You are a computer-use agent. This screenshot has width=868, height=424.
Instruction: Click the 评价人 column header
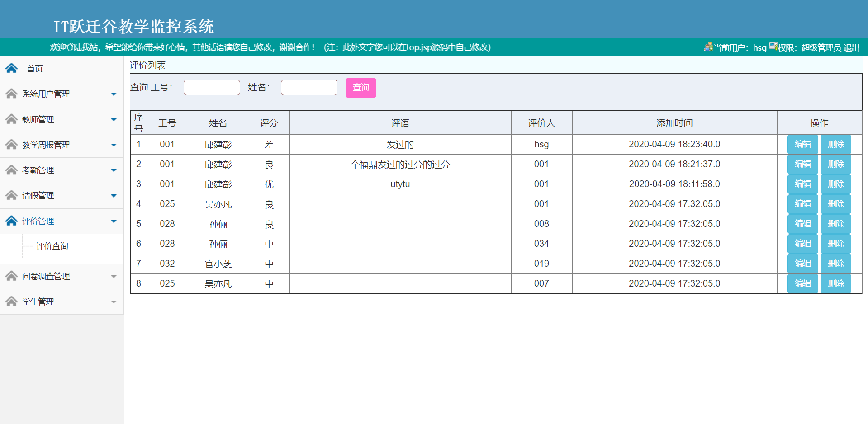[541, 123]
